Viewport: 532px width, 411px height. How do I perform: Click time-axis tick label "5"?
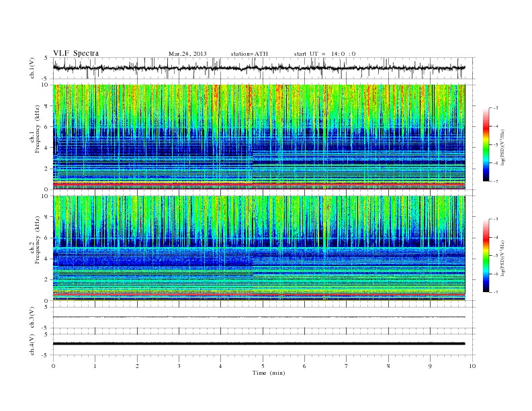[263, 366]
